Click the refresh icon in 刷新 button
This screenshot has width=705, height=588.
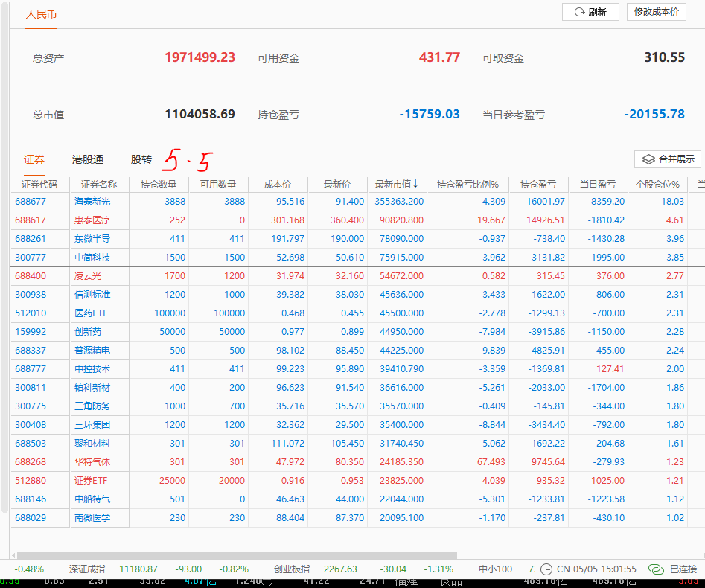tap(579, 12)
